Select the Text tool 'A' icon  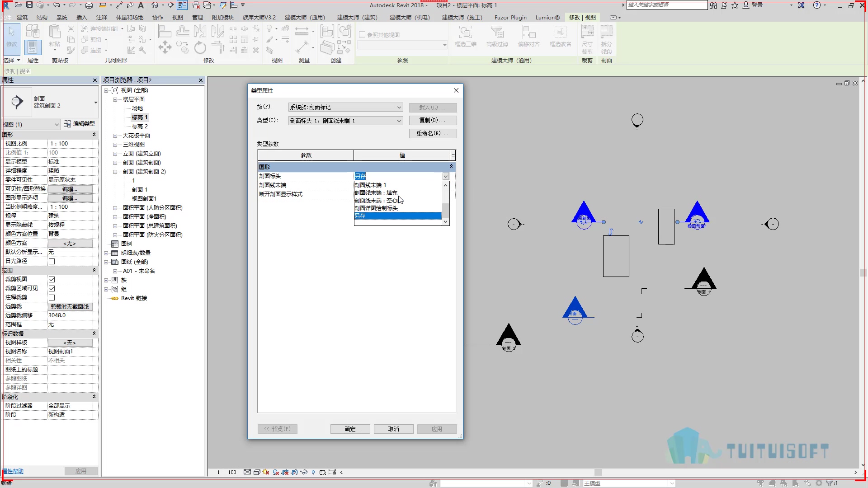[x=141, y=5]
